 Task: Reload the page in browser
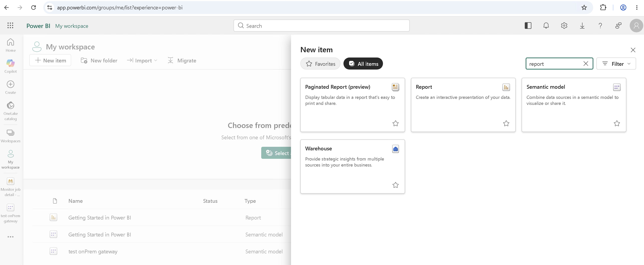[33, 8]
